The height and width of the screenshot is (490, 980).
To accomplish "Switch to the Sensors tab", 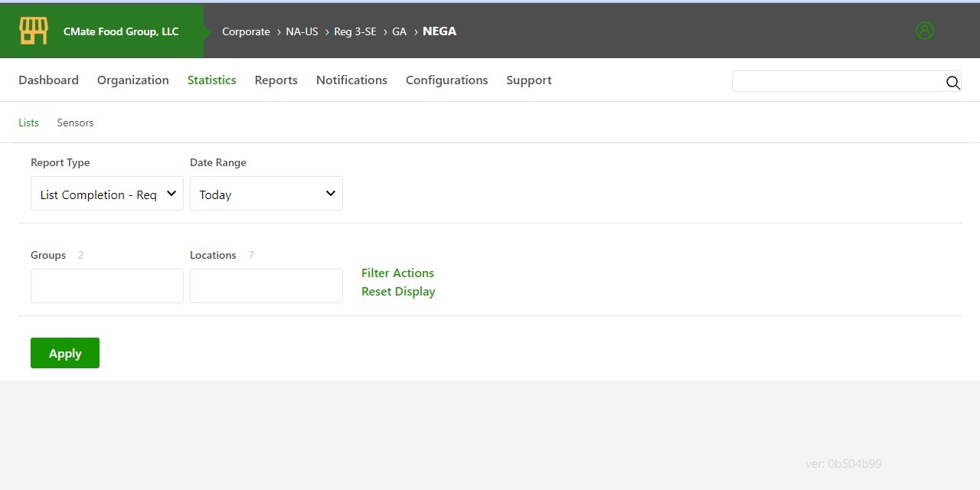I will (x=75, y=122).
